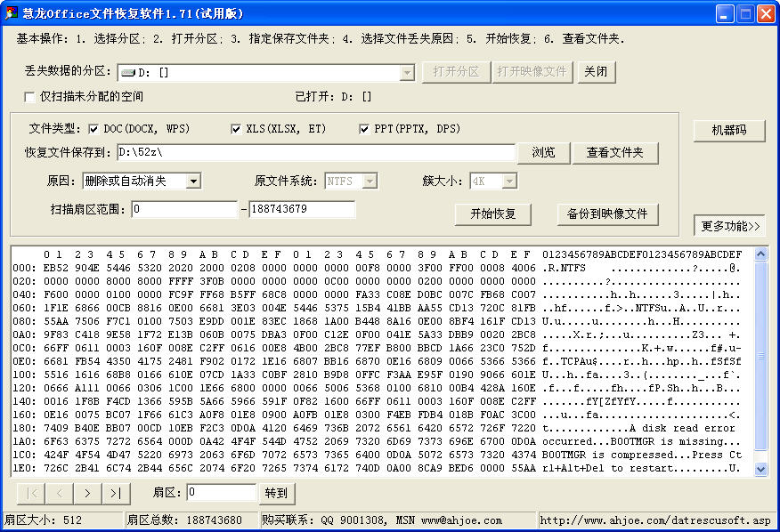780x532 pixels.
Task: Expand the loss reason dropdown
Action: (x=193, y=181)
